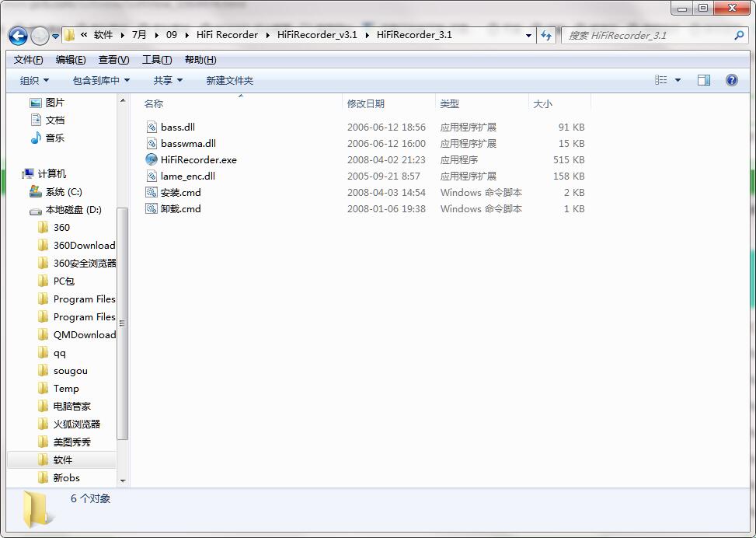Select the 美图秀秀 folder icon
This screenshot has height=538, width=756.
tap(43, 442)
